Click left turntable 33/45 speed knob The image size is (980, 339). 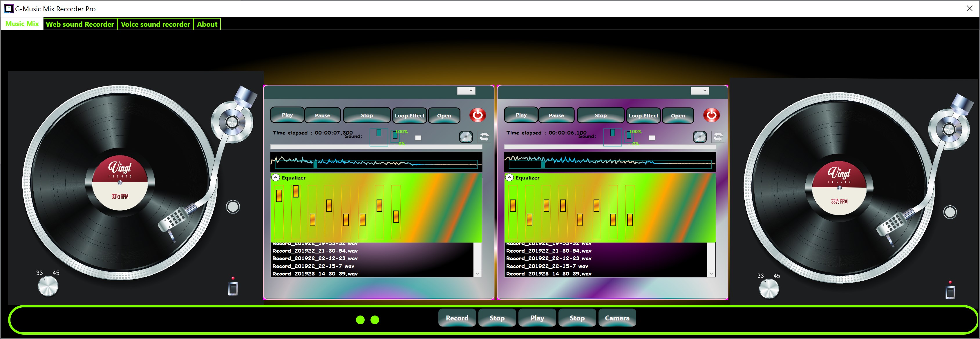pos(48,287)
